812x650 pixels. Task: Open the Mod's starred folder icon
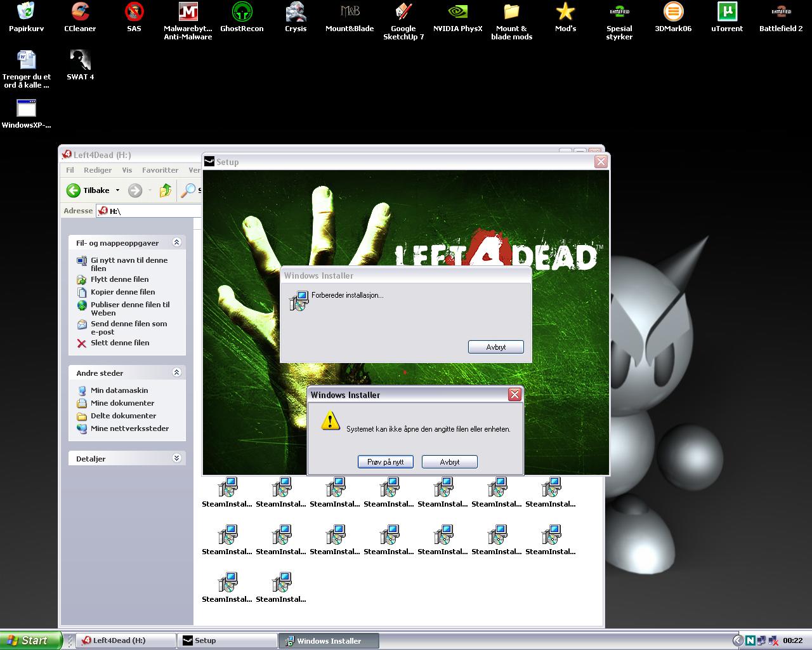click(565, 17)
